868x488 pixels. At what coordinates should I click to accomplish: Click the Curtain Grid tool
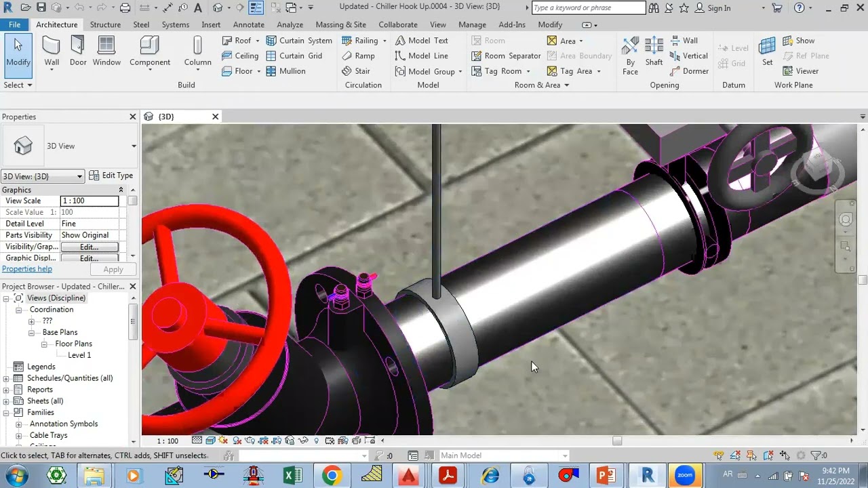coord(294,56)
